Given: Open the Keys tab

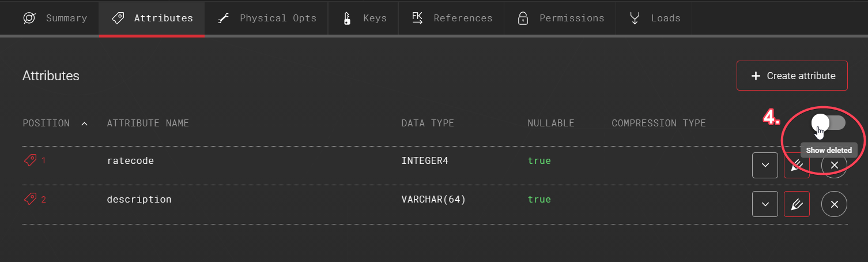Looking at the screenshot, I should tap(364, 18).
